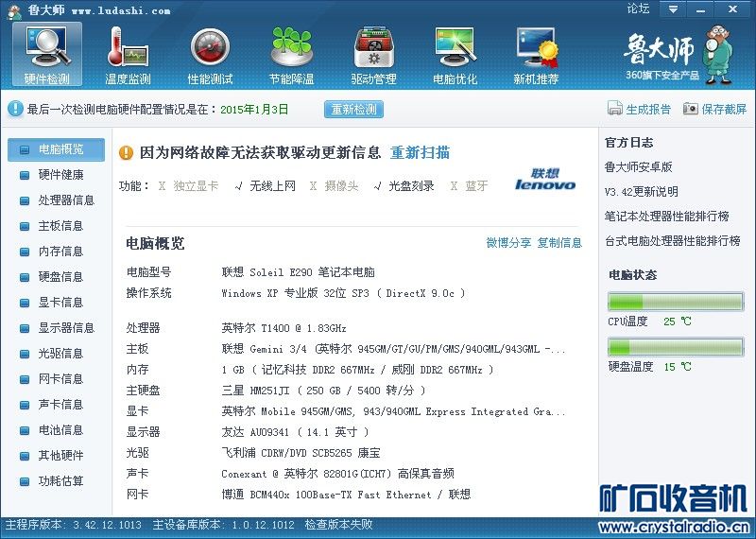Viewport: 756px width, 539px height.
Task: Click the 论坛 forum link in title bar
Action: (638, 9)
